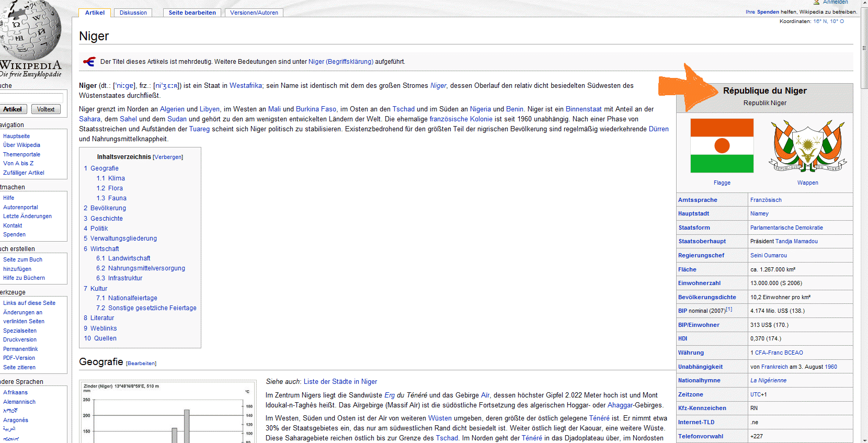Click the Spenden link in top notice
868x443 pixels.
point(768,12)
